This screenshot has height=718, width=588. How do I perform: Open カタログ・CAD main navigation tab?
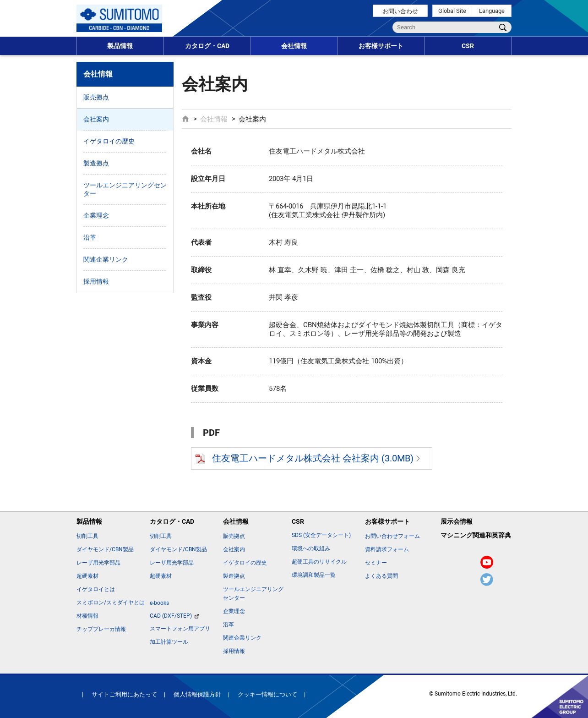(x=207, y=46)
